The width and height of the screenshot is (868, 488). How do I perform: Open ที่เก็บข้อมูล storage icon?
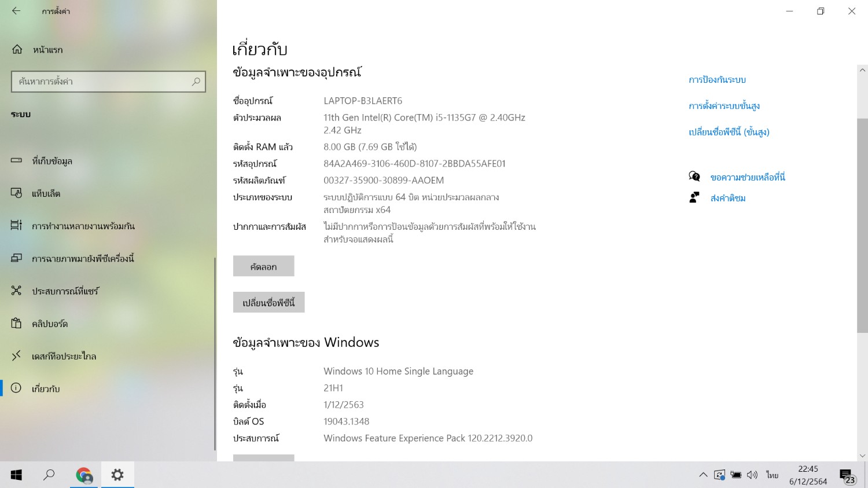click(x=16, y=160)
